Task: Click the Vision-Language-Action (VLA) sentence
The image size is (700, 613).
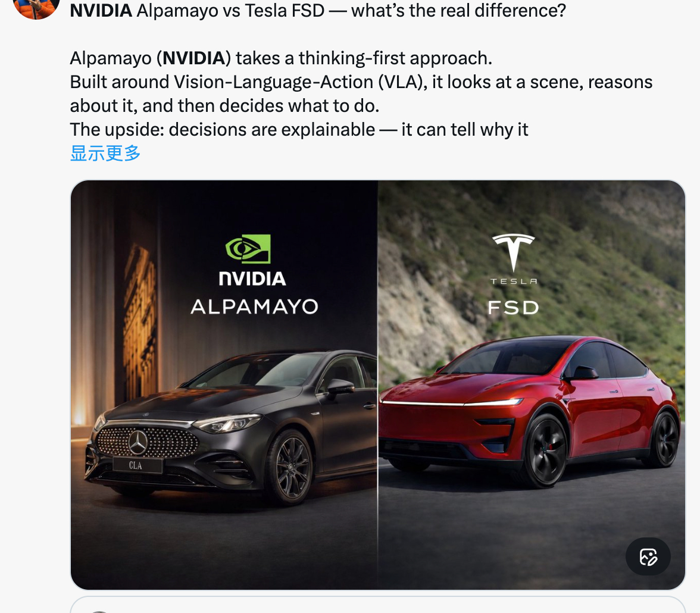Action: click(361, 94)
